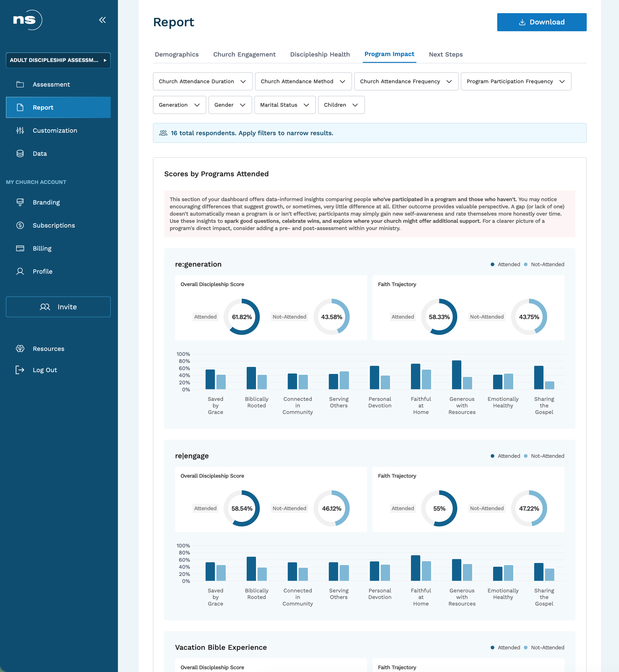
Task: Expand the Generation filter dropdown
Action: pos(179,105)
